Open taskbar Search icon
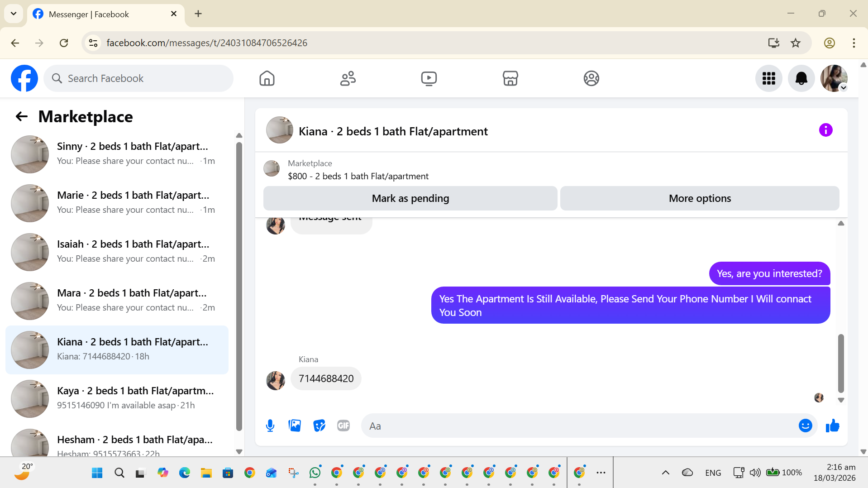Viewport: 868px width, 488px height. coord(119,473)
